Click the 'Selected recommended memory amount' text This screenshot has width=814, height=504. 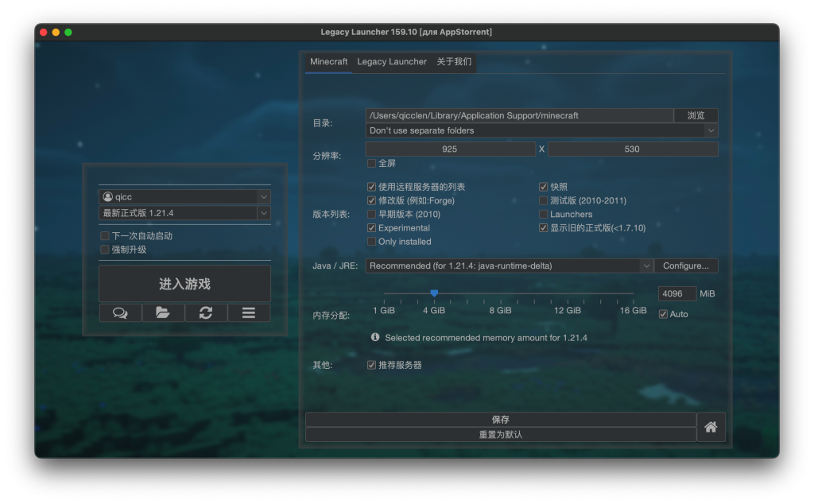(486, 338)
